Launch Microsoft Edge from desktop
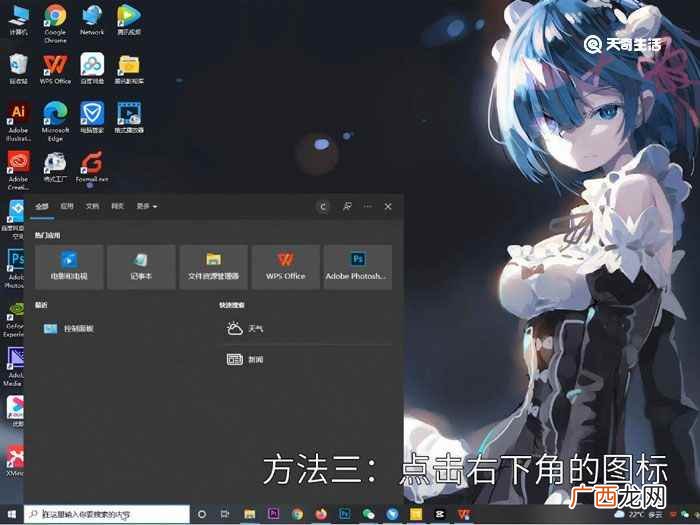The width and height of the screenshot is (700, 525). [x=55, y=121]
